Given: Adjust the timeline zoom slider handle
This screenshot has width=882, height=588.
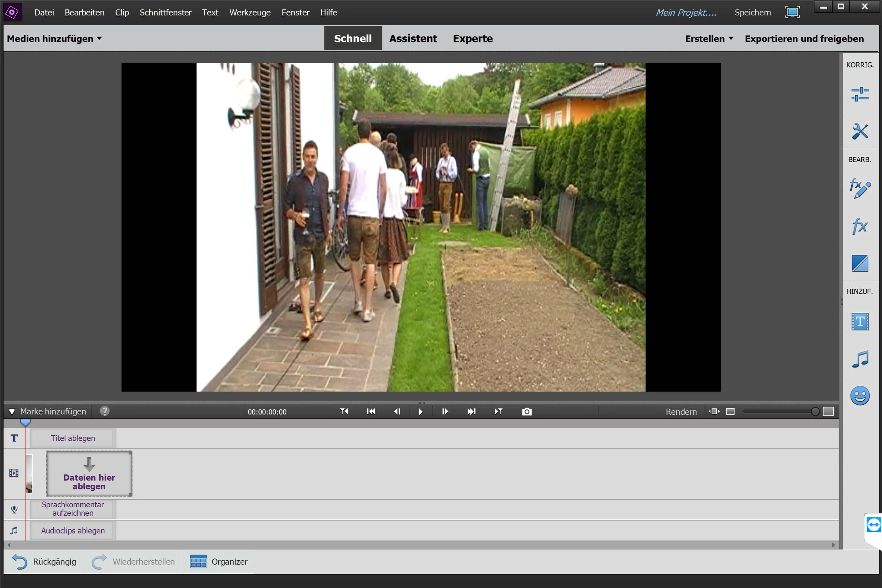Looking at the screenshot, I should 815,412.
